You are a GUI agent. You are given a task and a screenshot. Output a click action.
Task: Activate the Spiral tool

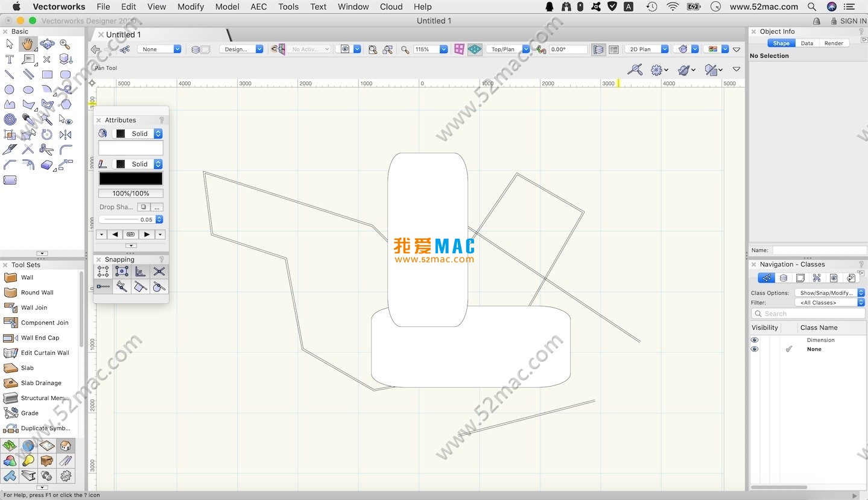pos(9,119)
